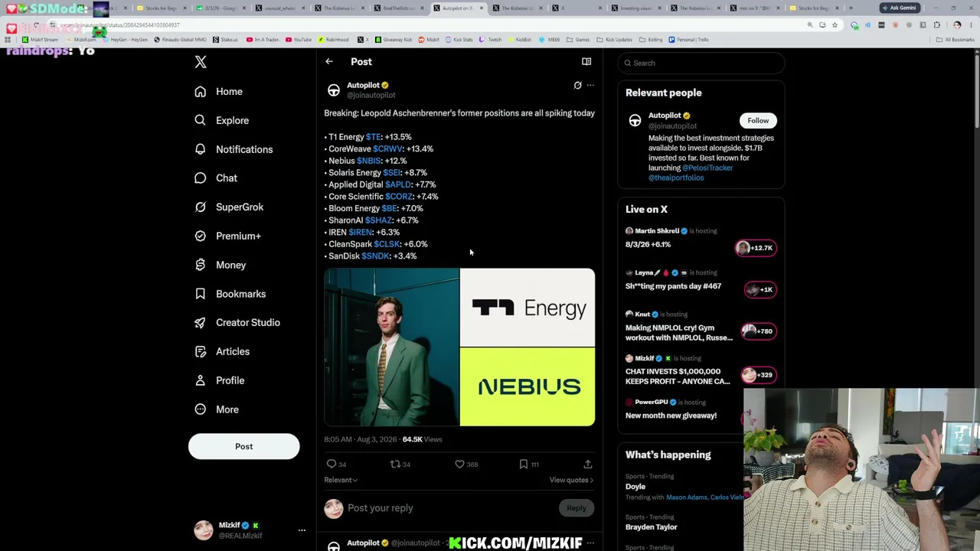Image resolution: width=980 pixels, height=551 pixels.
Task: Join Knut's live with +780 listeners
Action: click(758, 331)
